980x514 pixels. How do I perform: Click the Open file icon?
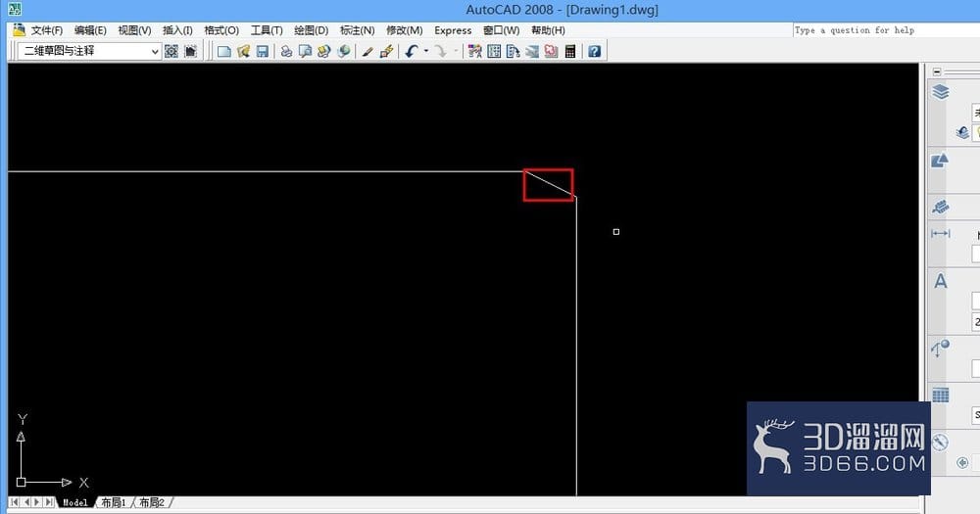(243, 51)
